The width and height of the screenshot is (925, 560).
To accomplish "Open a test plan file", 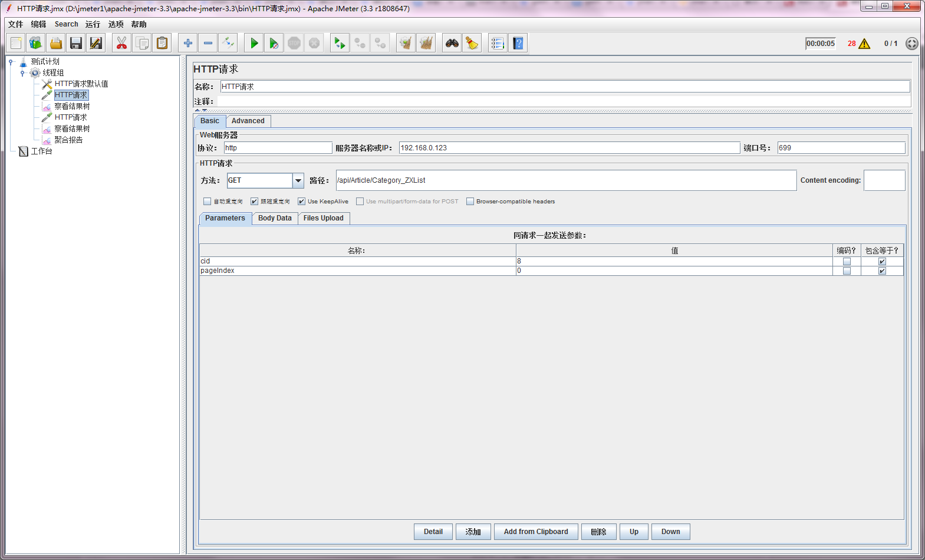I will [x=56, y=43].
